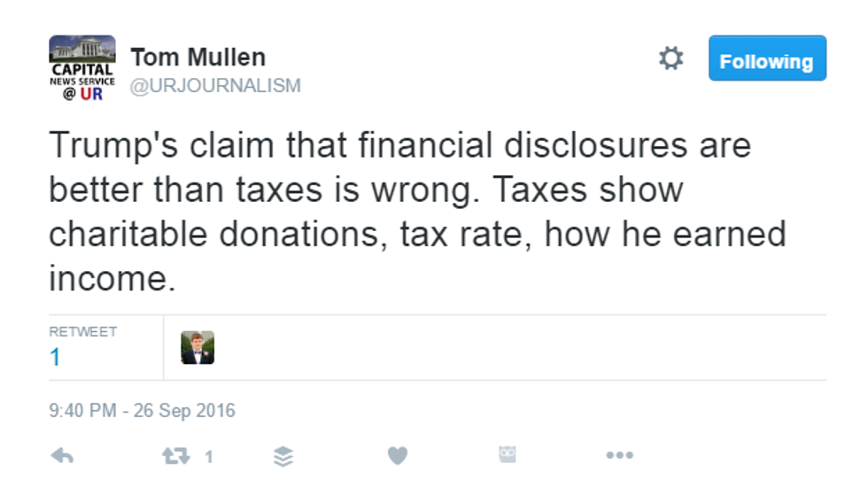Click the RETWEET label
This screenshot has width=868, height=487.
[83, 332]
